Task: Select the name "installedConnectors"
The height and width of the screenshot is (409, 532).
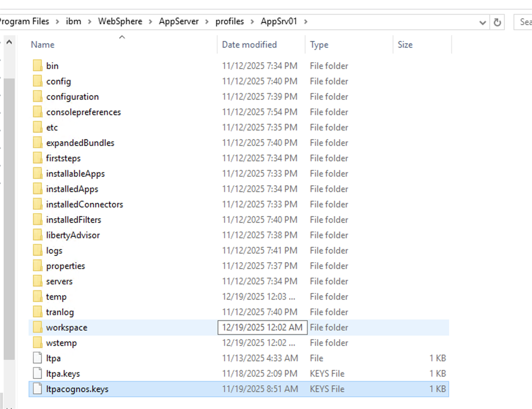Action: [x=85, y=204]
